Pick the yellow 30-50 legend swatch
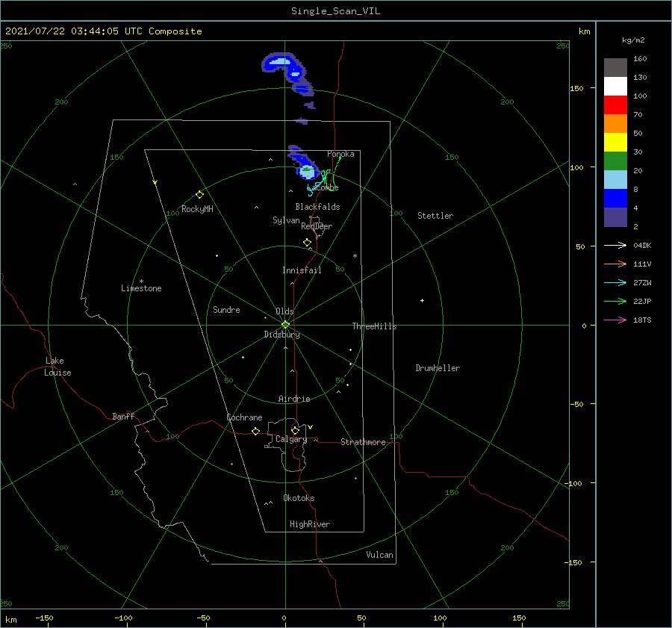The image size is (672, 628). point(615,143)
